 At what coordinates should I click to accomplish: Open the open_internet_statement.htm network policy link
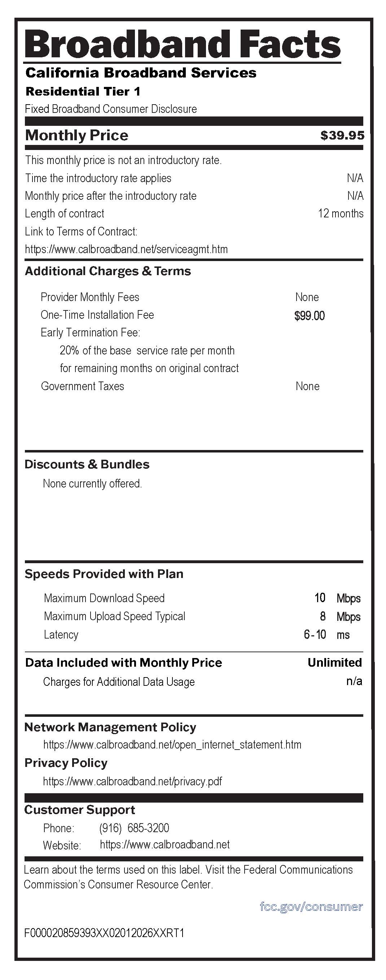[172, 745]
